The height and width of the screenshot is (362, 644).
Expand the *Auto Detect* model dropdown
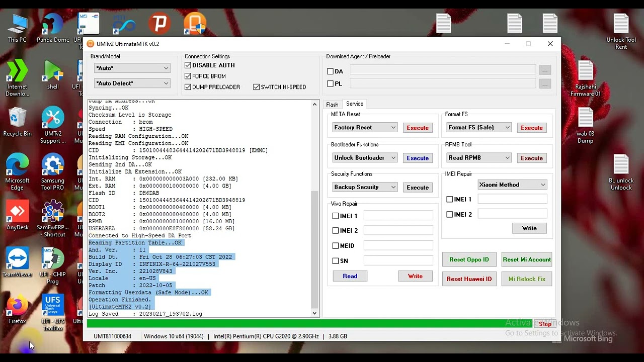132,83
